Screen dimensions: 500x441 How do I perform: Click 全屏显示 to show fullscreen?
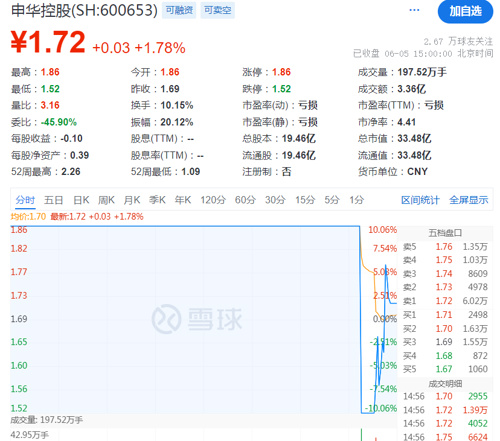pos(469,200)
